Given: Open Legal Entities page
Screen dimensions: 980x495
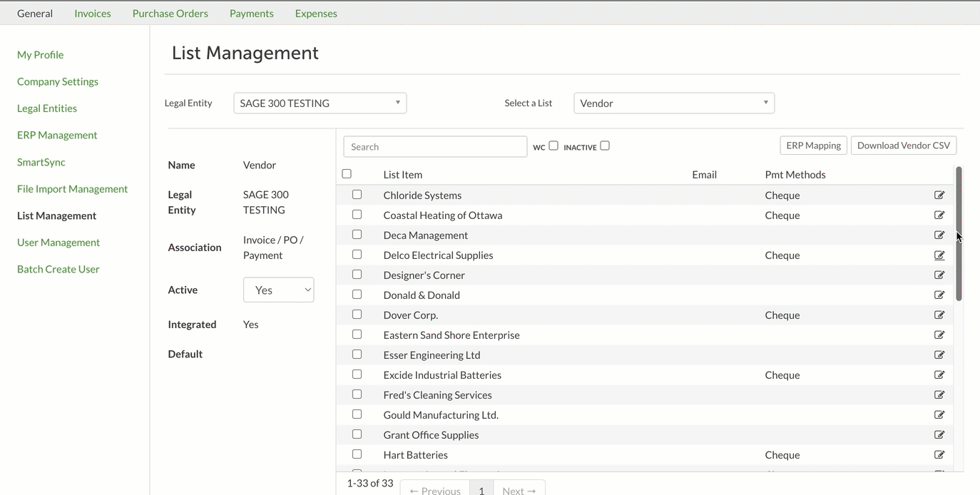Looking at the screenshot, I should tap(47, 108).
